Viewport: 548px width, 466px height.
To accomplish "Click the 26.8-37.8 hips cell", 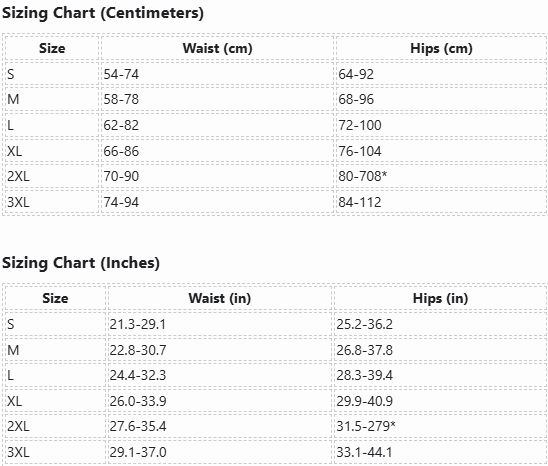I will 364,350.
